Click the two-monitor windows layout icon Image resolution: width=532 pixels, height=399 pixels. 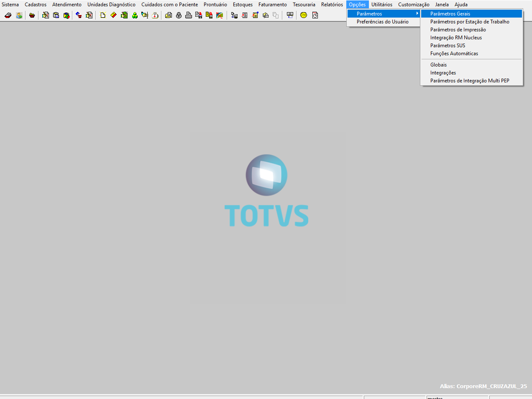coord(290,15)
